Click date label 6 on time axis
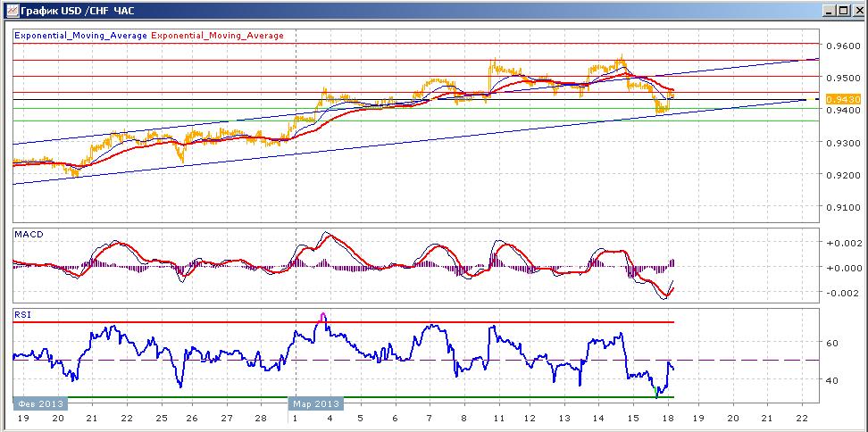This screenshot has width=868, height=432. pos(395,419)
